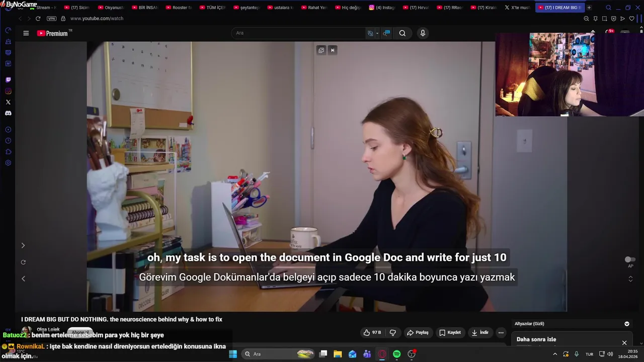Switch to the X'te tab
This screenshot has width=644, height=362.
coord(518,8)
